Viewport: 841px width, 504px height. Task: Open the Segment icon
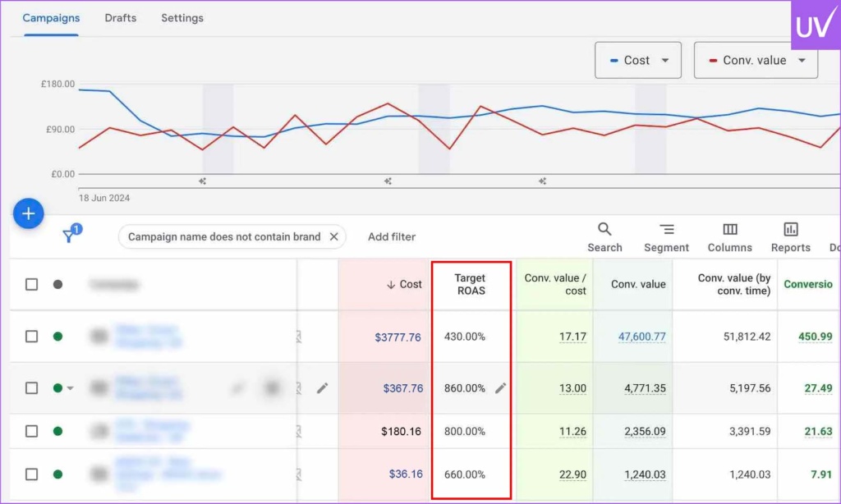tap(666, 230)
